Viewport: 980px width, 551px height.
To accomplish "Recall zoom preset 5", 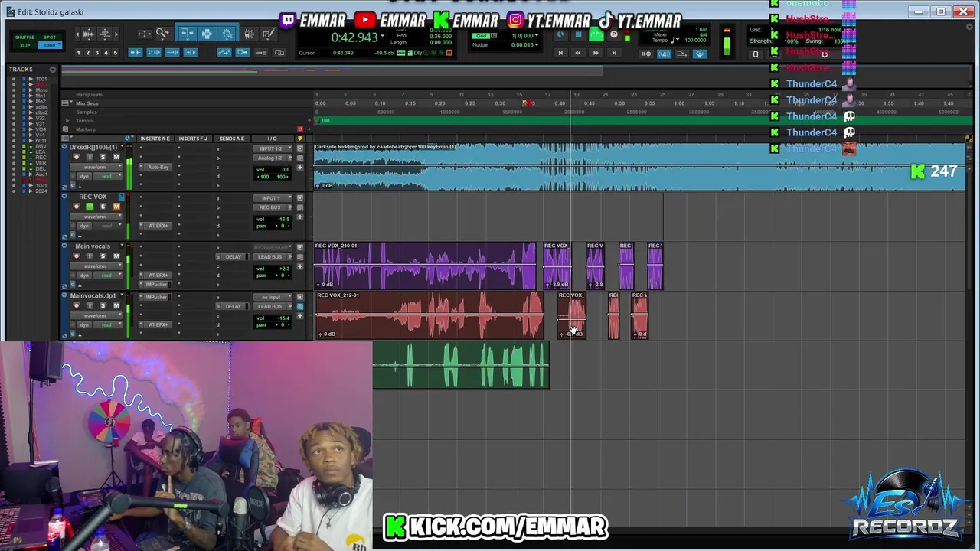I will click(x=115, y=53).
